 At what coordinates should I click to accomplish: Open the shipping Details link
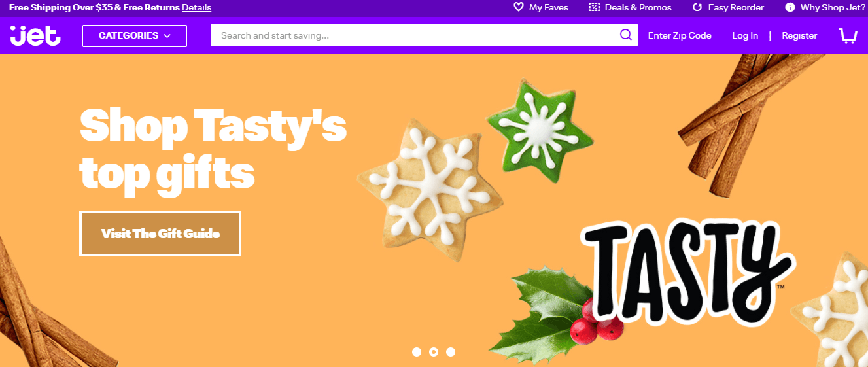[x=197, y=7]
